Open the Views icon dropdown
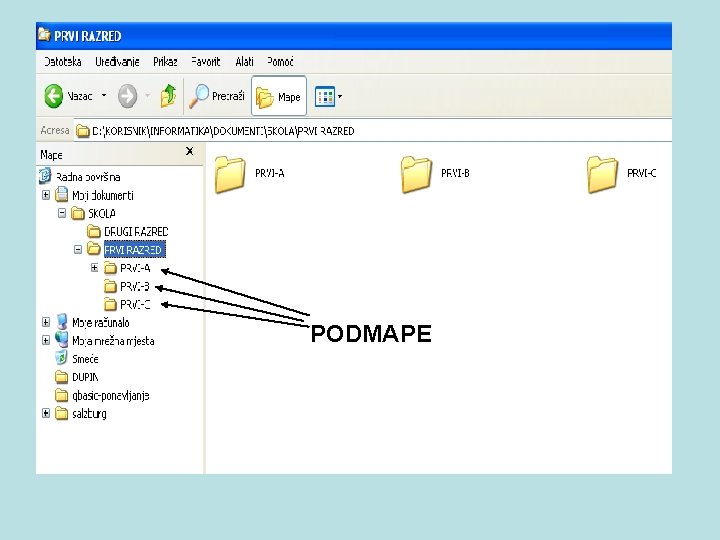 point(328,96)
